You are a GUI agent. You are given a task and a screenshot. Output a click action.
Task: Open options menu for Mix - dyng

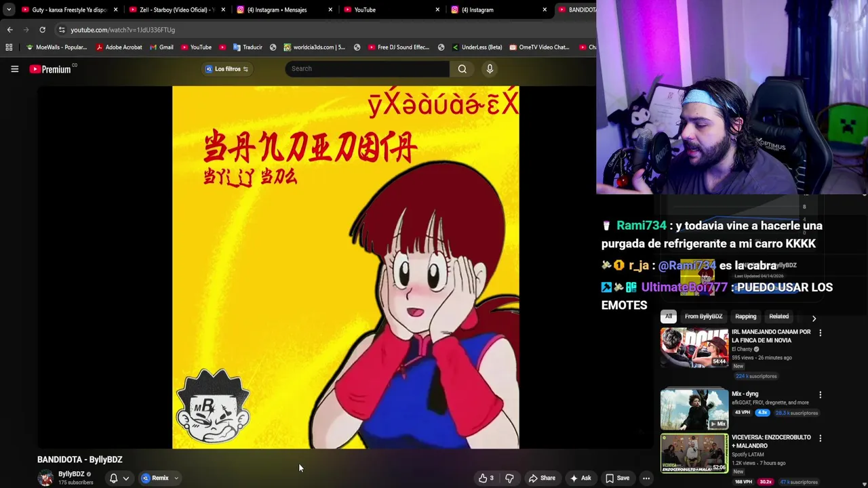click(820, 394)
